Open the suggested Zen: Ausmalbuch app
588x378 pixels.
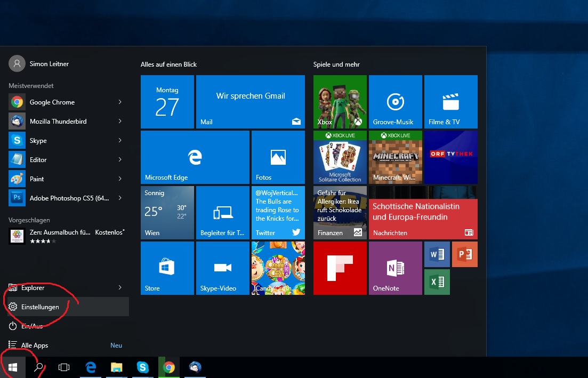pyautogui.click(x=67, y=236)
